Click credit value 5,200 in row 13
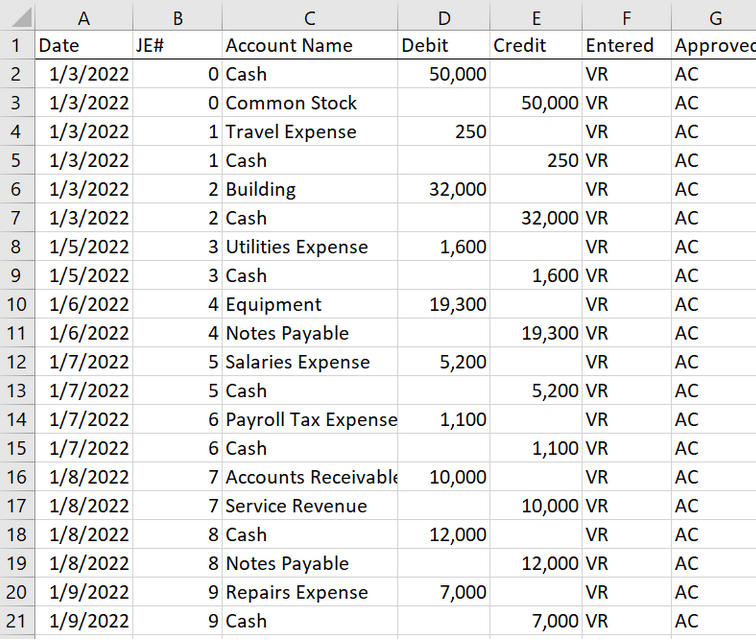The image size is (756, 640). click(x=536, y=391)
